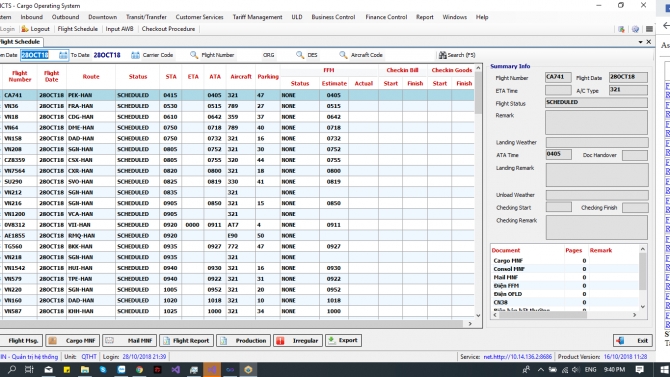Click the Flight Msg. button
Screen dimensions: 670x377
tap(21, 341)
